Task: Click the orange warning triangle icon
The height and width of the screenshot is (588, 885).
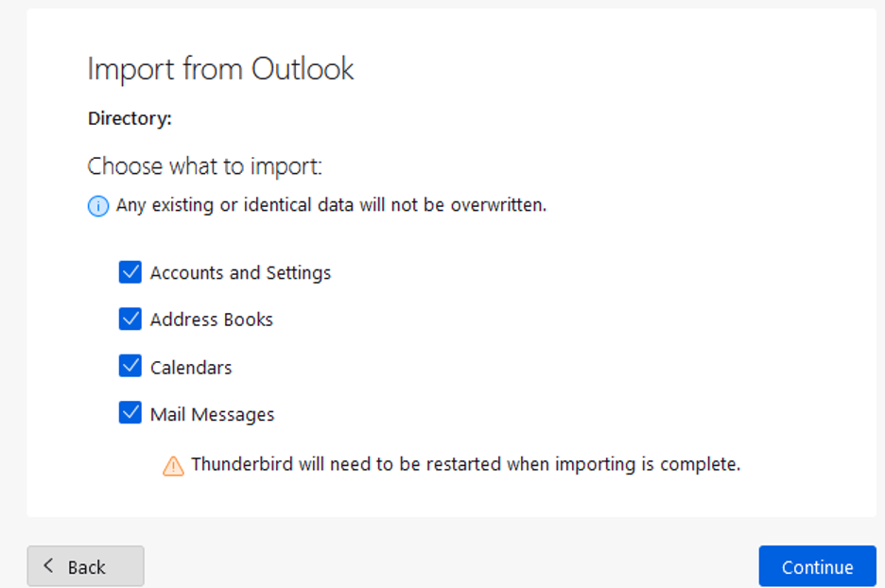Action: click(173, 465)
